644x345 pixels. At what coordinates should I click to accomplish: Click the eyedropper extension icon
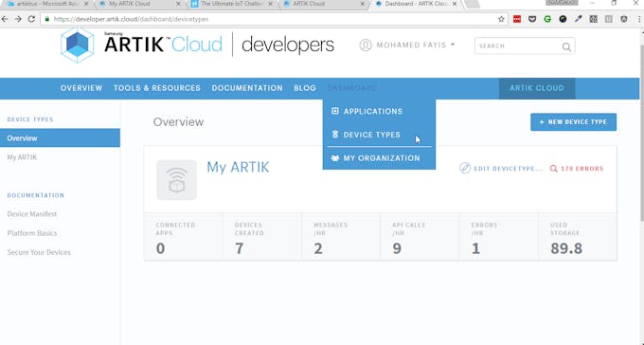579,19
